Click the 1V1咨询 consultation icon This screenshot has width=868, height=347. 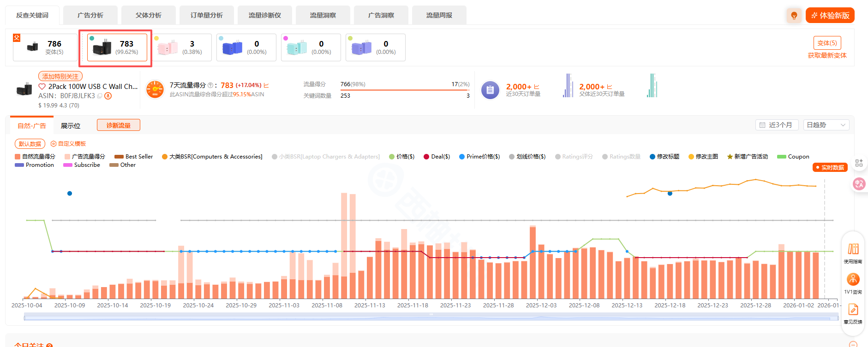coord(853,279)
